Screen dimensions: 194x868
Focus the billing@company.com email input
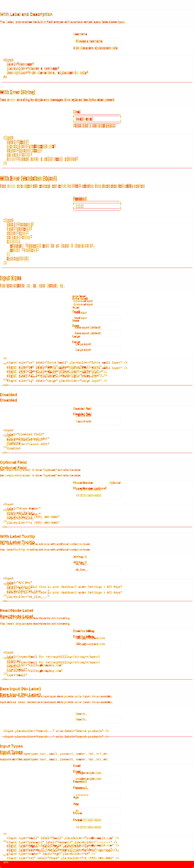pos(97,644)
